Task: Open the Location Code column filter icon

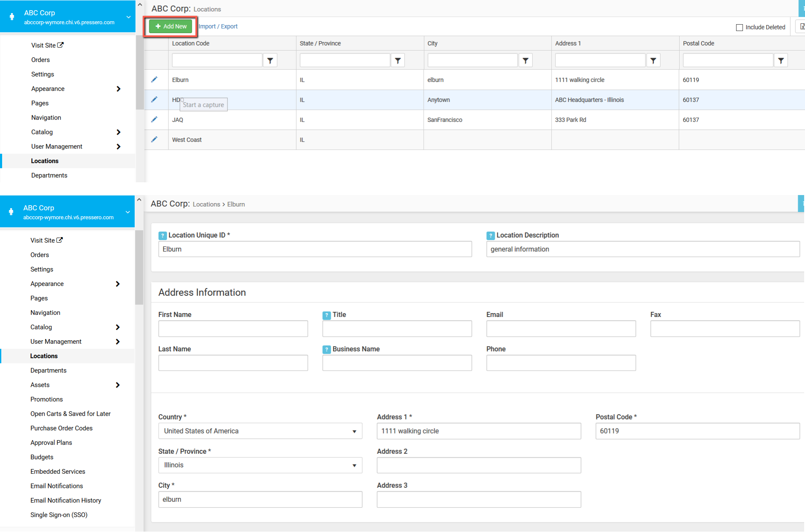Action: [270, 60]
